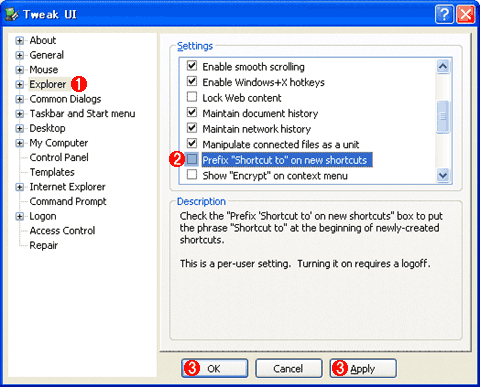This screenshot has height=387, width=480.
Task: Select Mouse in the tree
Action: coord(44,70)
